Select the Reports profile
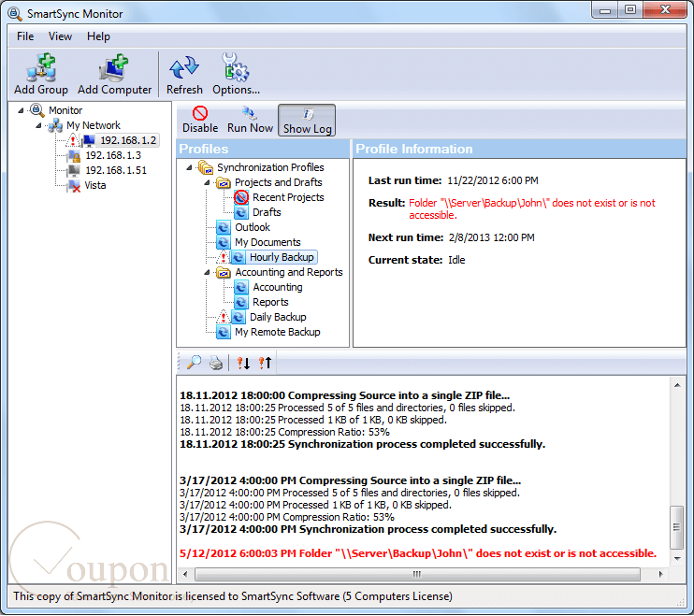The width and height of the screenshot is (694, 616). point(270,302)
